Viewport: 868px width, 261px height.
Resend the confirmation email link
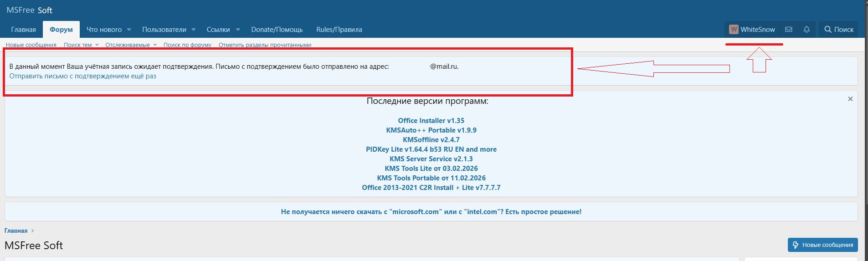click(82, 76)
